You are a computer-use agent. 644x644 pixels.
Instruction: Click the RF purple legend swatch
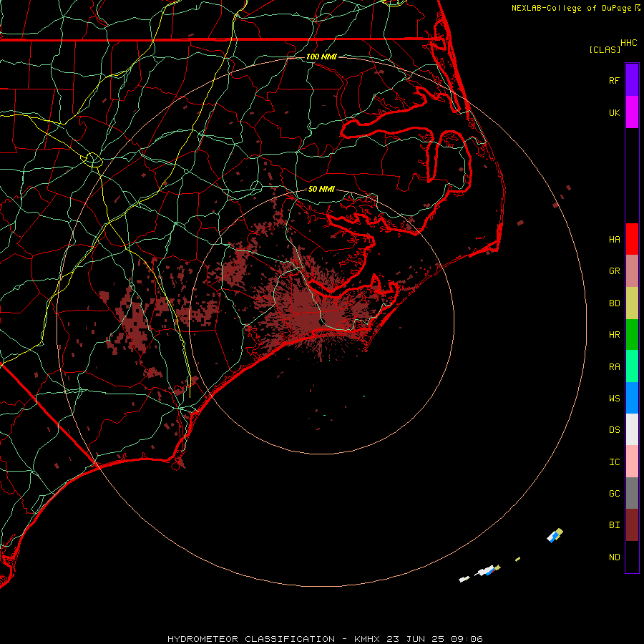pyautogui.click(x=632, y=80)
